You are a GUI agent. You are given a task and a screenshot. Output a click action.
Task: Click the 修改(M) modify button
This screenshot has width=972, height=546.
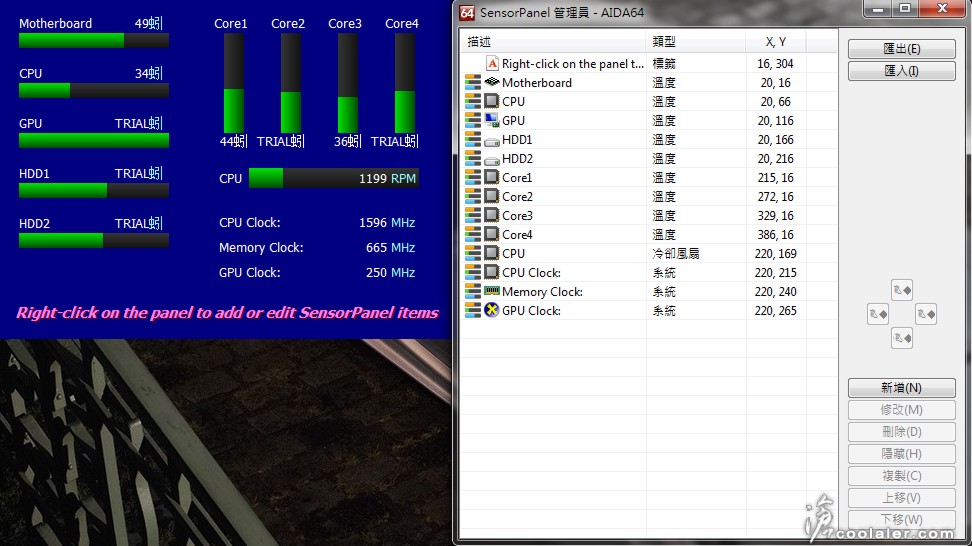902,410
